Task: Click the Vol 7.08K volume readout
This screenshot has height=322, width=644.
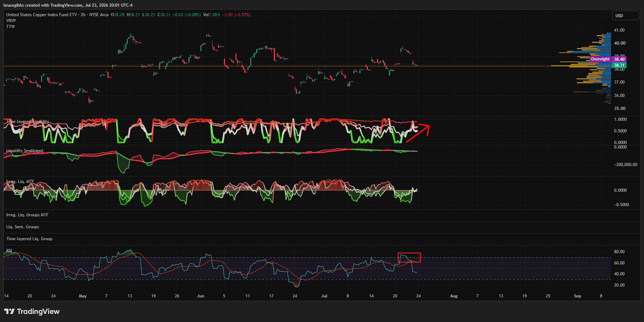Action: pos(212,15)
